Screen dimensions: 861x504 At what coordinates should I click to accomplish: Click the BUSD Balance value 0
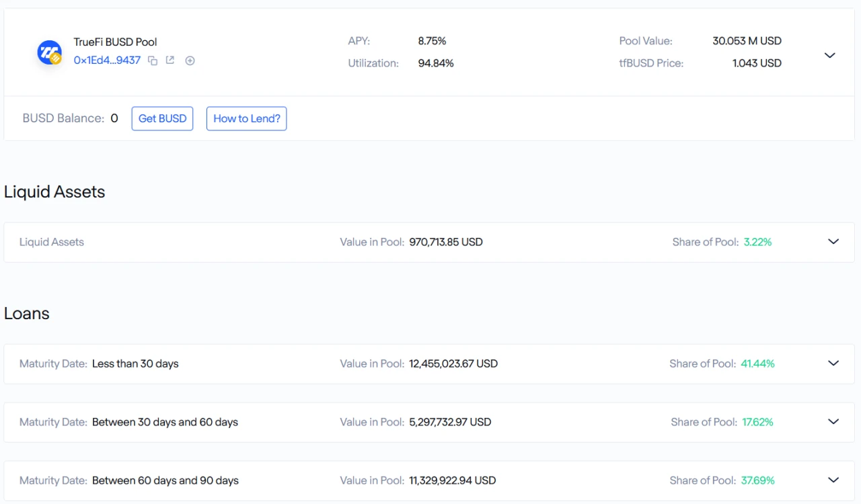114,118
